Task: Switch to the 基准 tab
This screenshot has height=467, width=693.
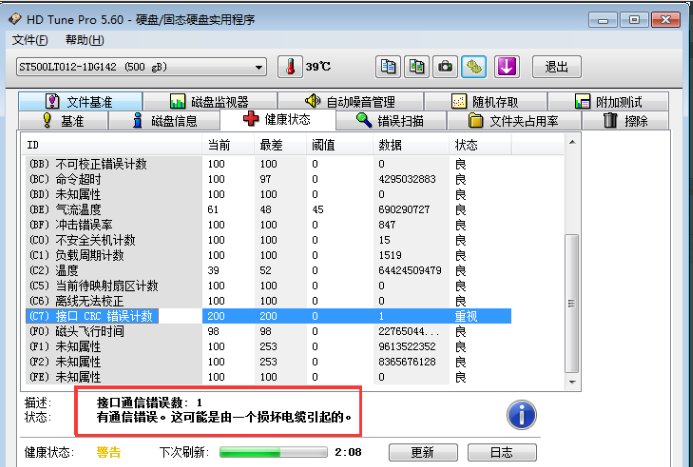Action: tap(63, 120)
